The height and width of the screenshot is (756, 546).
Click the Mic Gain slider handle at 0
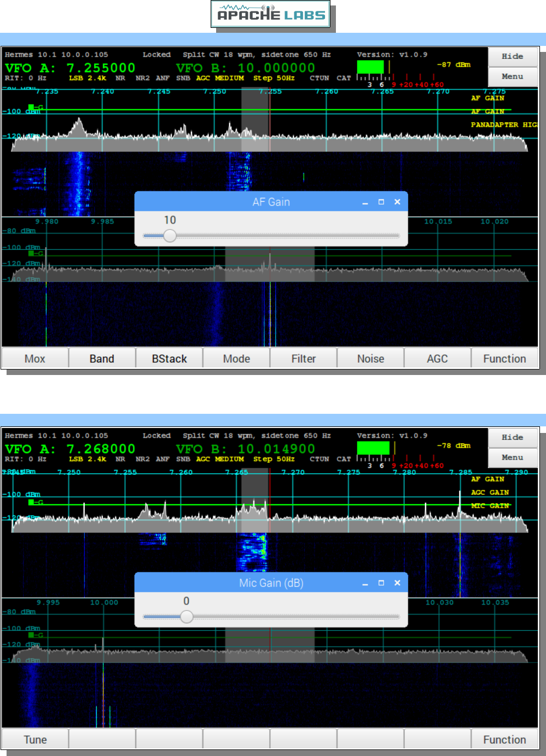(x=187, y=617)
